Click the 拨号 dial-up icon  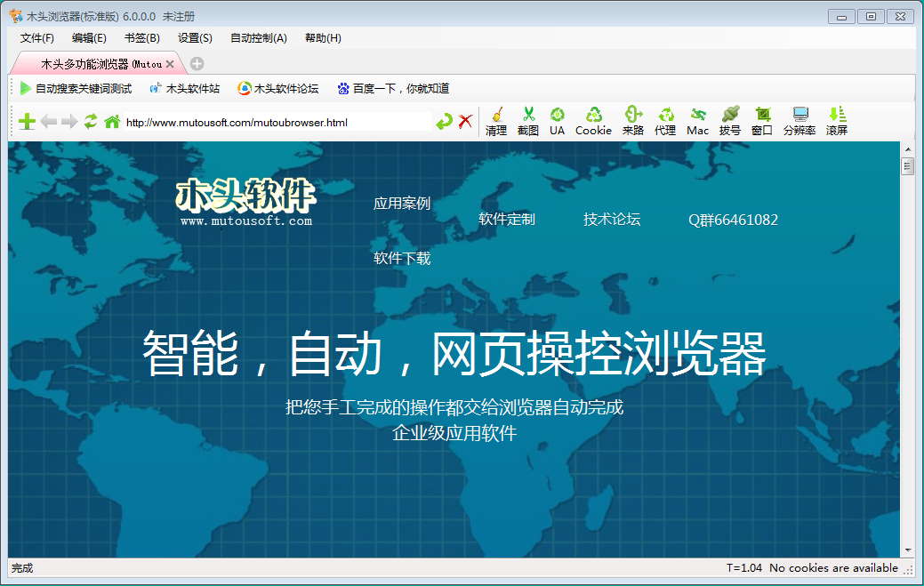click(x=730, y=121)
